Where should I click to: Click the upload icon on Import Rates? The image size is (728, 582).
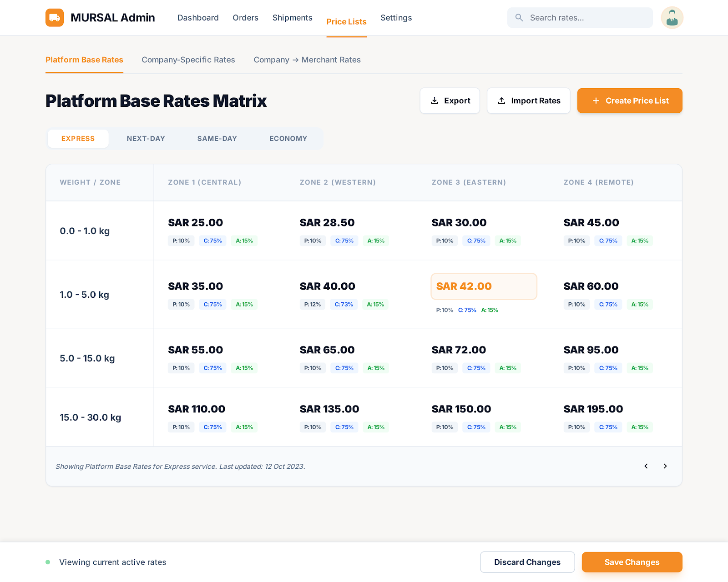tap(502, 100)
